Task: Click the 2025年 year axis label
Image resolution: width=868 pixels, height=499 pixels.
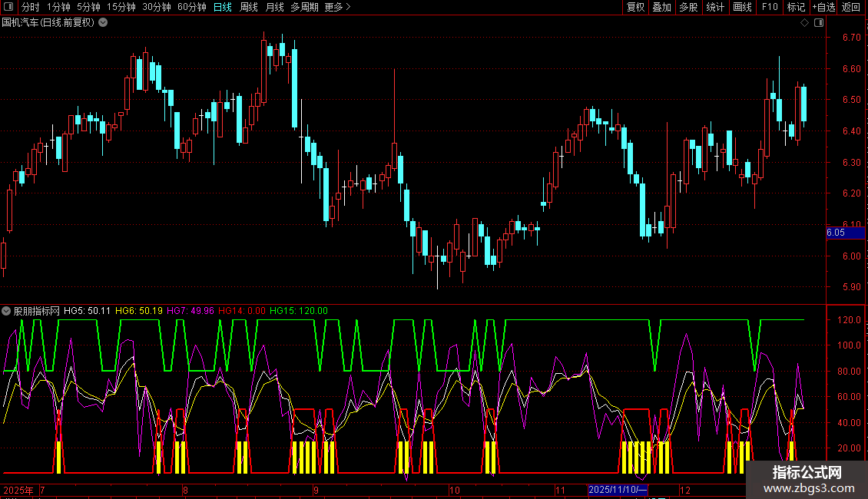Action: (18, 490)
